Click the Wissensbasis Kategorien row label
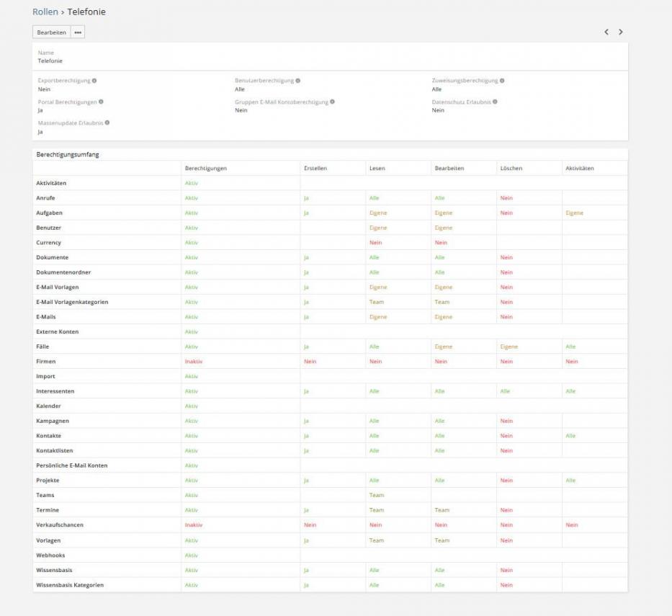672x616 pixels. 70,585
